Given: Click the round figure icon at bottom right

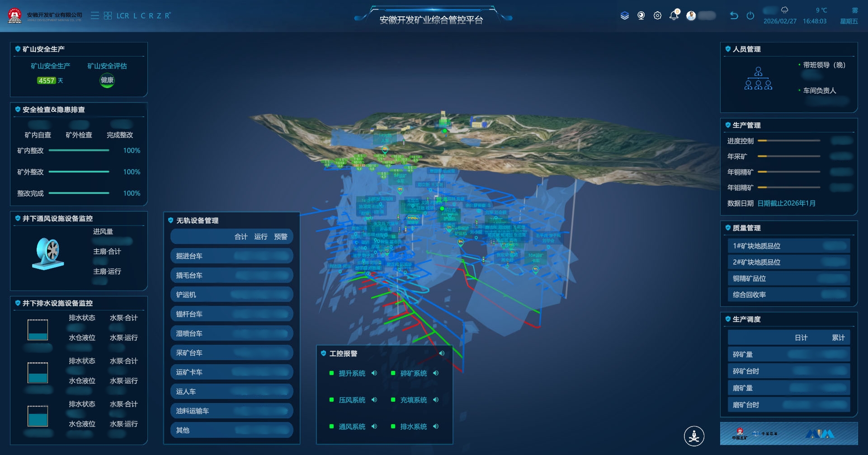Looking at the screenshot, I should tap(694, 436).
